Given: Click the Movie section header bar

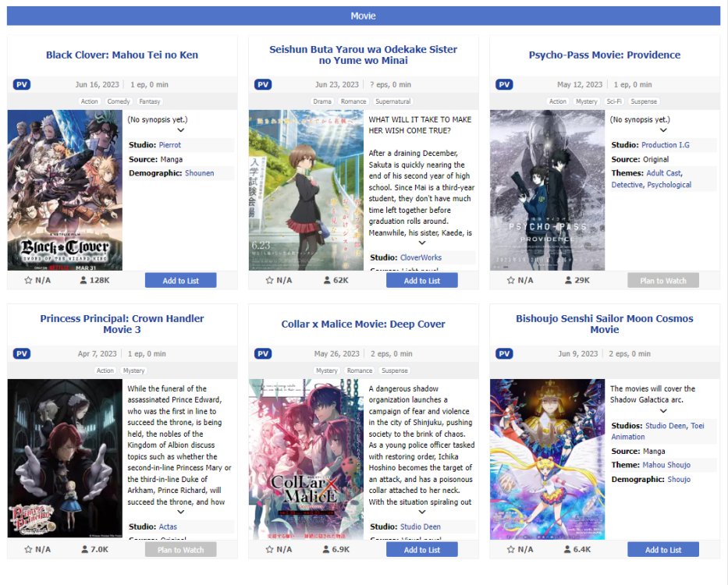Looking at the screenshot, I should click(x=363, y=16).
